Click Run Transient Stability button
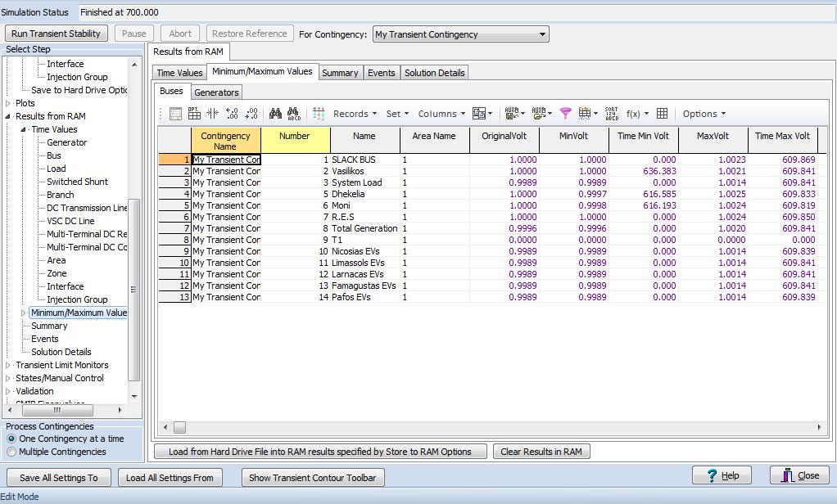837x504 pixels. (x=56, y=34)
